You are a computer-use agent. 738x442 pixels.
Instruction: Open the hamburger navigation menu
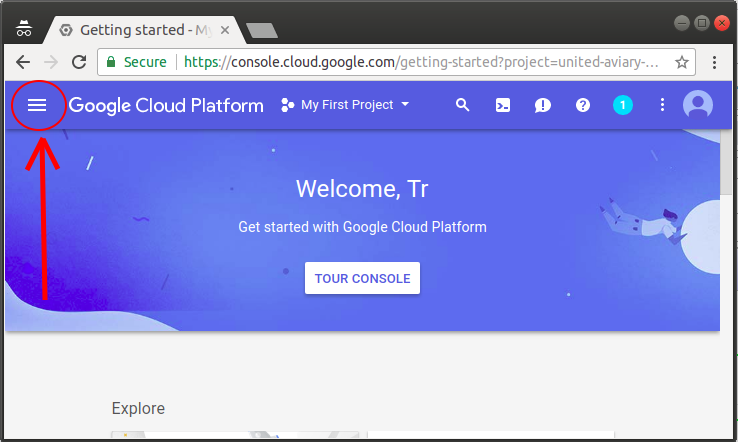37,105
